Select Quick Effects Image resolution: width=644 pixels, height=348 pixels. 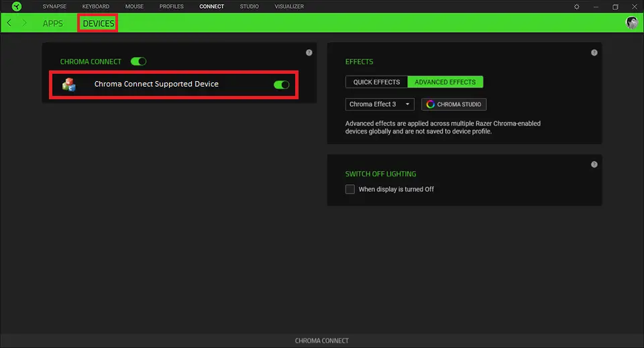(x=376, y=82)
